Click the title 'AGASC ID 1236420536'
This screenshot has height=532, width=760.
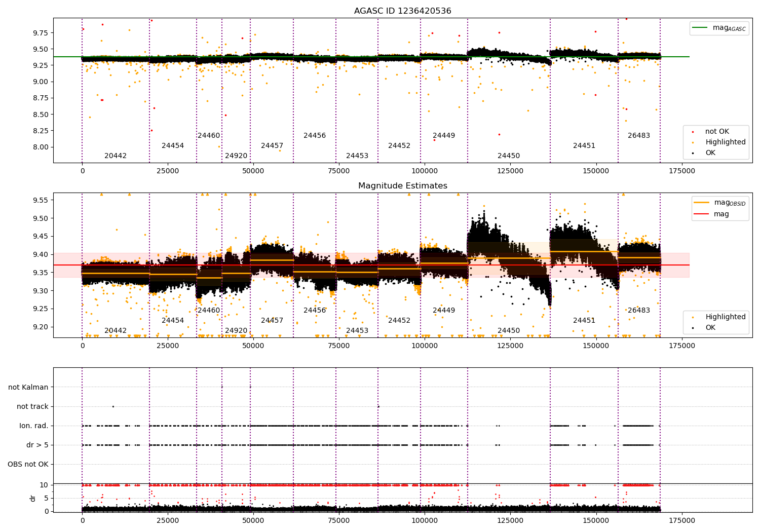402,11
